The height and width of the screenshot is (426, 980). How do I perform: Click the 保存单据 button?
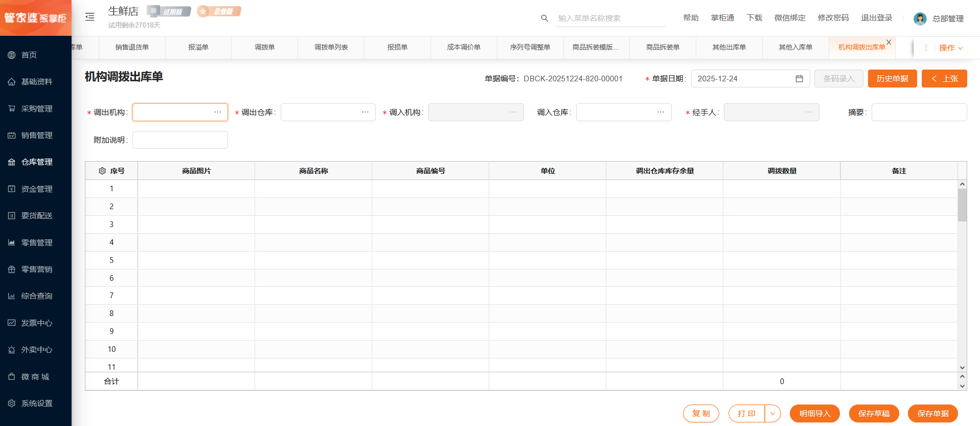coord(933,413)
